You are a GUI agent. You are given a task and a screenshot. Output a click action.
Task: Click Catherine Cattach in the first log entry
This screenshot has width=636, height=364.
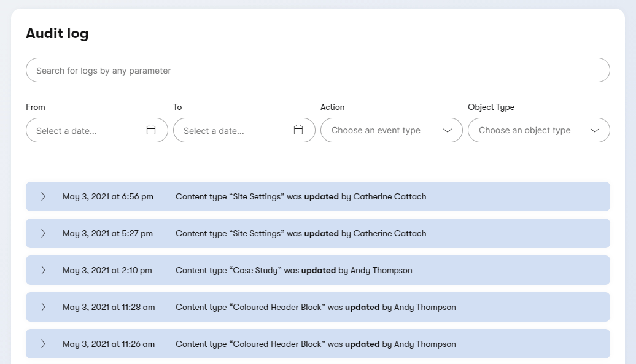point(393,196)
